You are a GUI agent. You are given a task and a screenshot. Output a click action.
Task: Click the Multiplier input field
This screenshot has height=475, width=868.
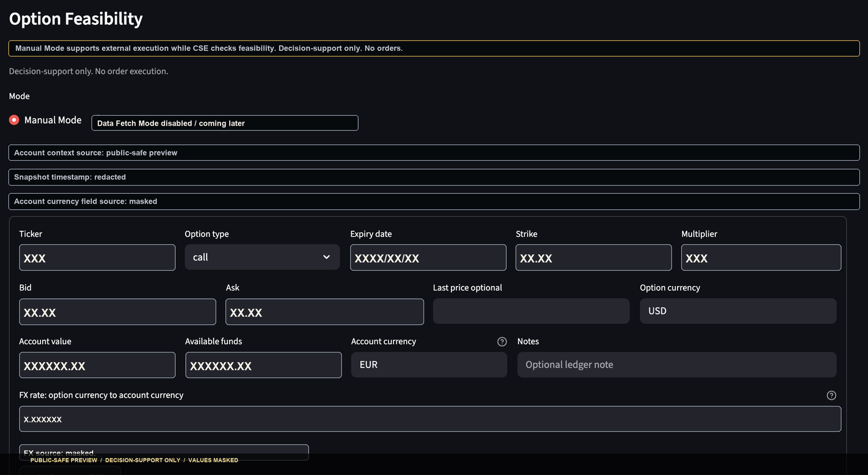tap(761, 257)
